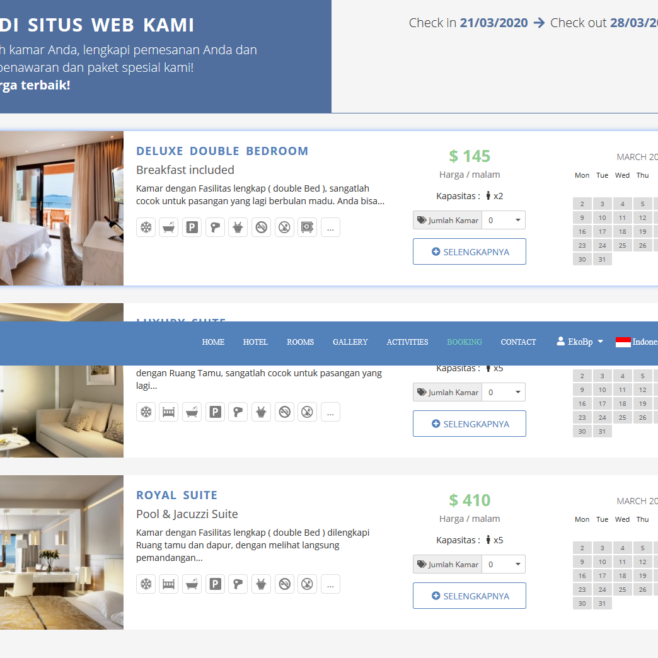Select the BOOKING menu item
This screenshot has width=658, height=658.
click(x=464, y=342)
